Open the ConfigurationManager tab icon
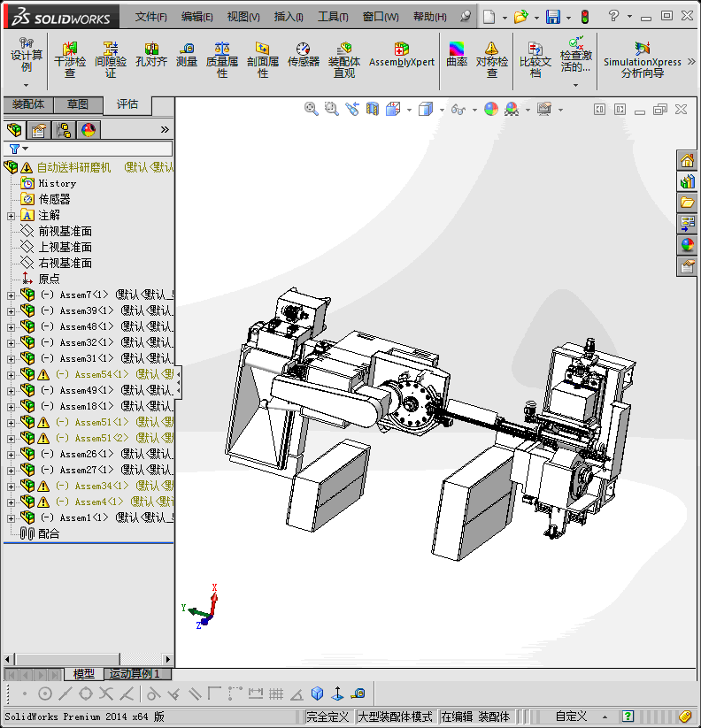701x728 pixels. 64,130
